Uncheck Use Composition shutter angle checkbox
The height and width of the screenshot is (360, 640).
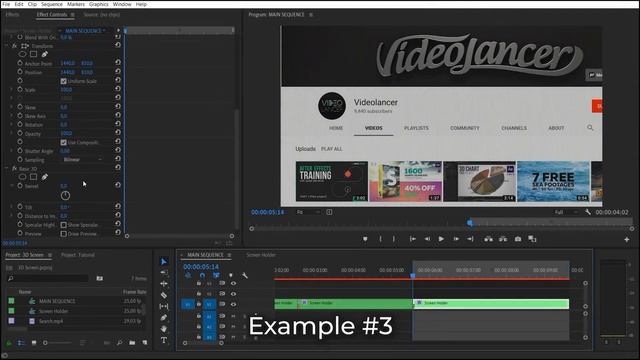click(x=63, y=142)
